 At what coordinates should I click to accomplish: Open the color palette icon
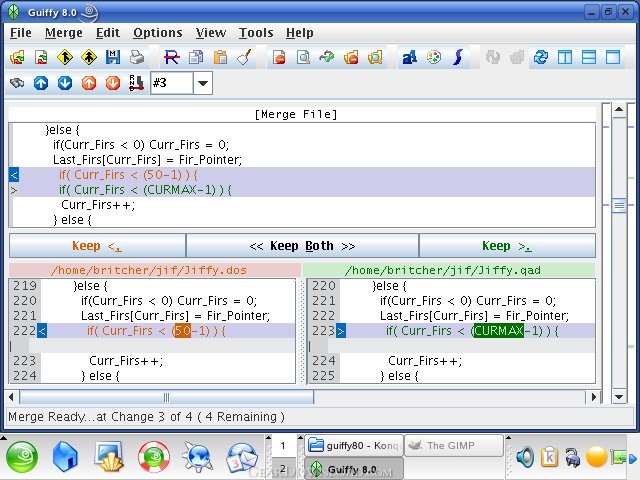[434, 57]
